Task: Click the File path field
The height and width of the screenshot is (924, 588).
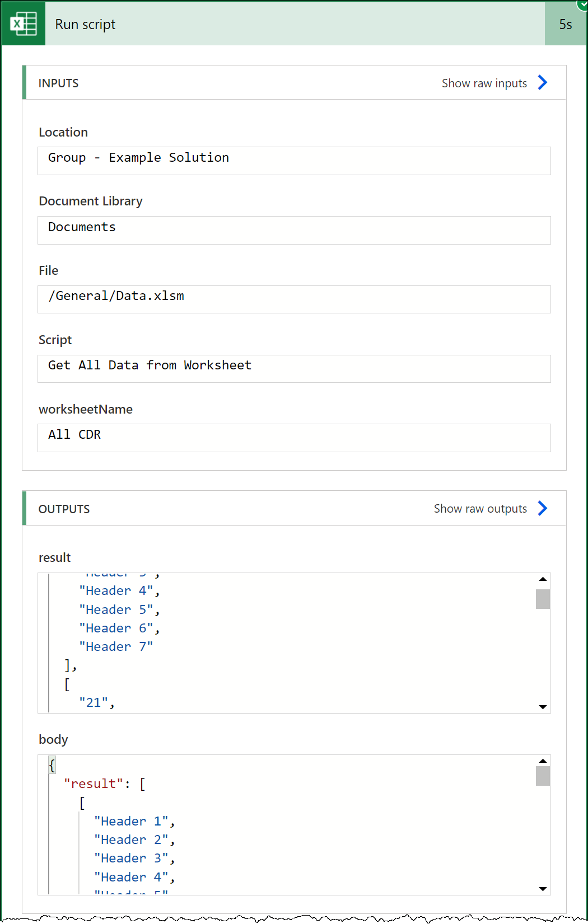Action: [x=294, y=299]
